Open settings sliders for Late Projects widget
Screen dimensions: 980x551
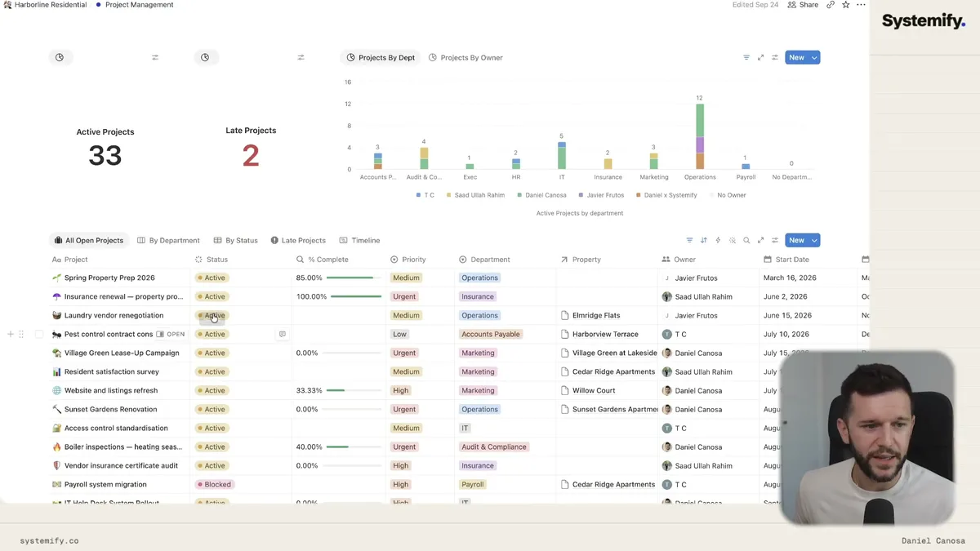[301, 57]
